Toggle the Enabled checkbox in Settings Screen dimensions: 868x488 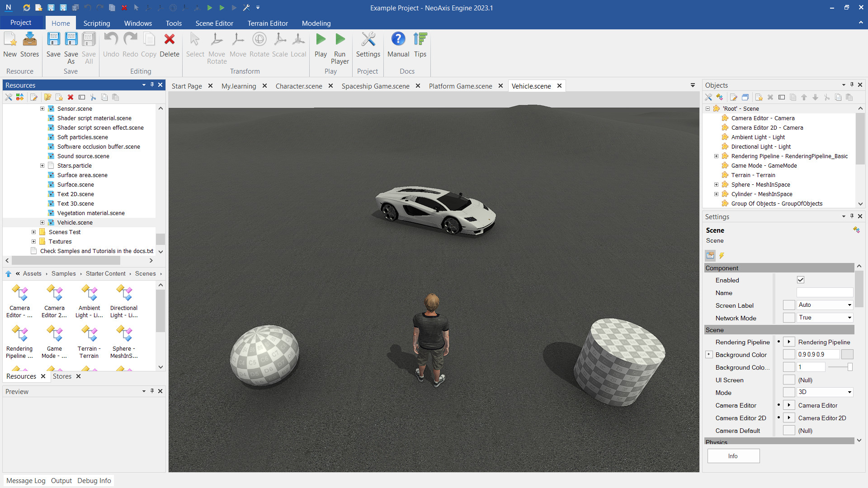point(801,280)
